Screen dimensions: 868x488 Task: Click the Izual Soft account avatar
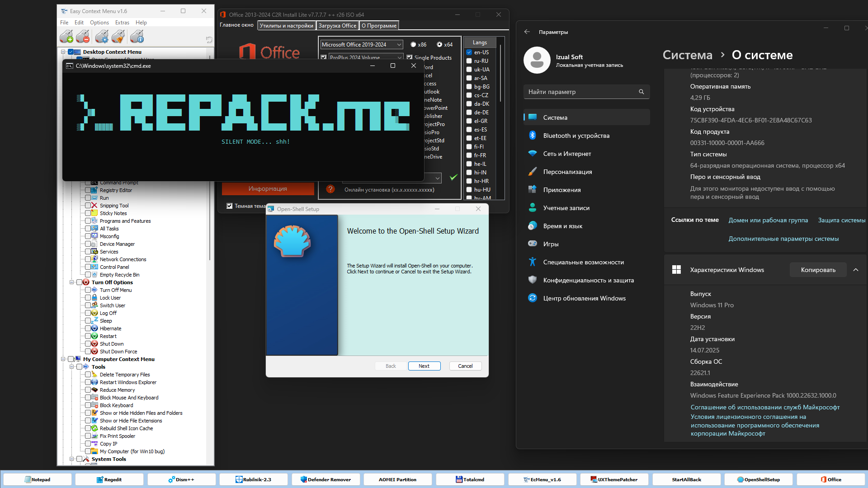tap(537, 60)
